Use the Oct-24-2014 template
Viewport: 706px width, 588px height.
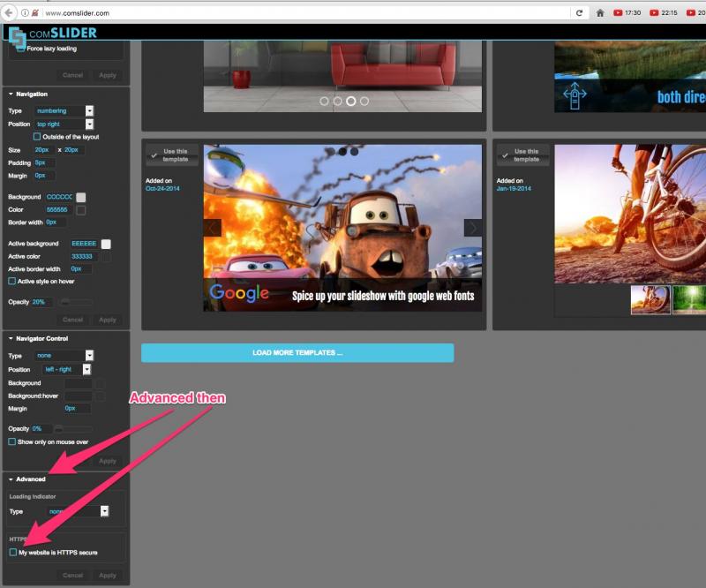169,155
